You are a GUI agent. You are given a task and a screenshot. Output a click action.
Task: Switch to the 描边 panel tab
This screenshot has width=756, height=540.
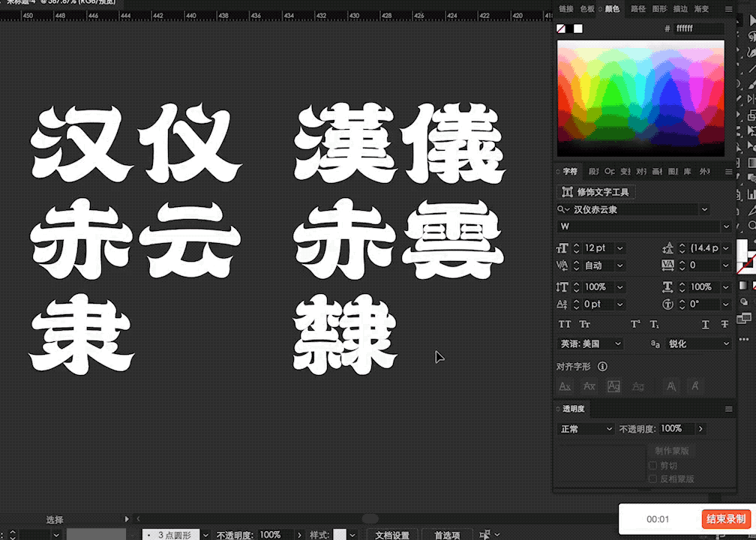click(x=680, y=9)
